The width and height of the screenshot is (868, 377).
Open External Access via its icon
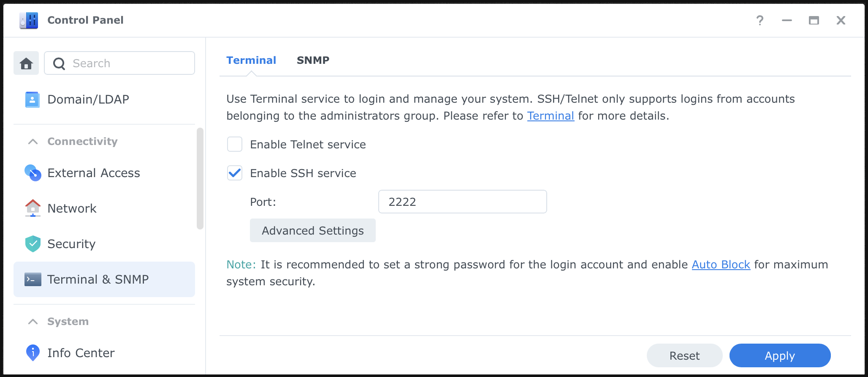[x=33, y=173]
